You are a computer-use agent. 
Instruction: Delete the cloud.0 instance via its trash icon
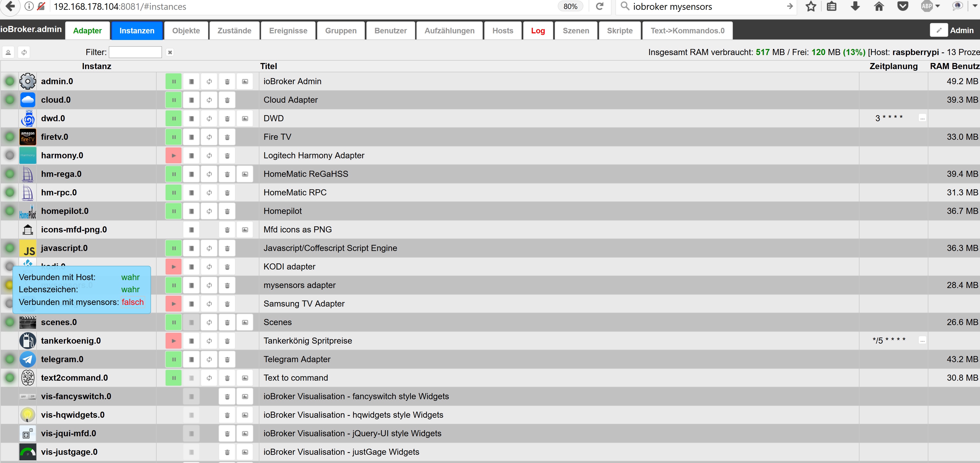[227, 100]
